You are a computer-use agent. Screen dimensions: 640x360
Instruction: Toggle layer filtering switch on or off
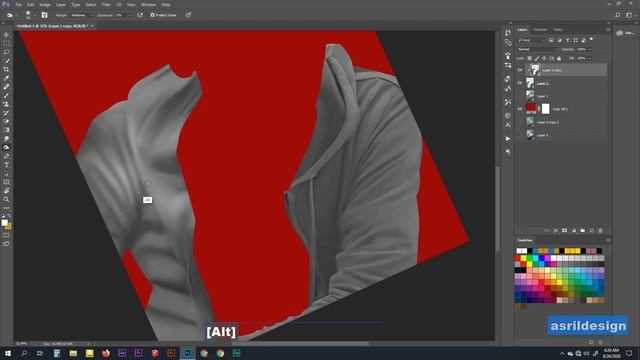pos(591,39)
